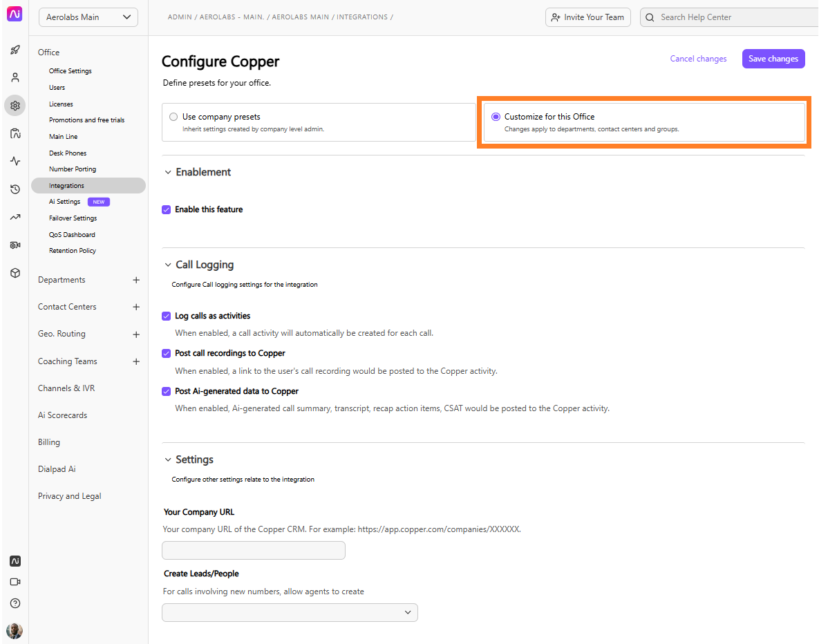The height and width of the screenshot is (644, 819).
Task: Click the search magnifier icon
Action: (650, 17)
